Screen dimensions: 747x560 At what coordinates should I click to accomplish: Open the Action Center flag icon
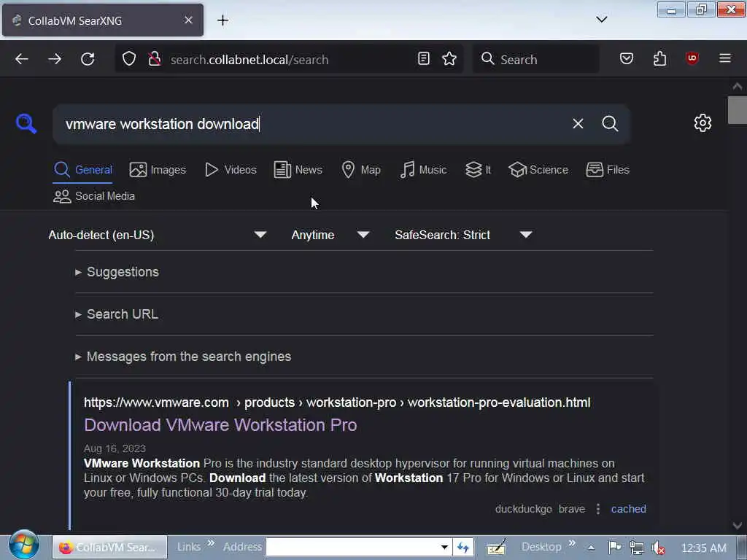(615, 548)
